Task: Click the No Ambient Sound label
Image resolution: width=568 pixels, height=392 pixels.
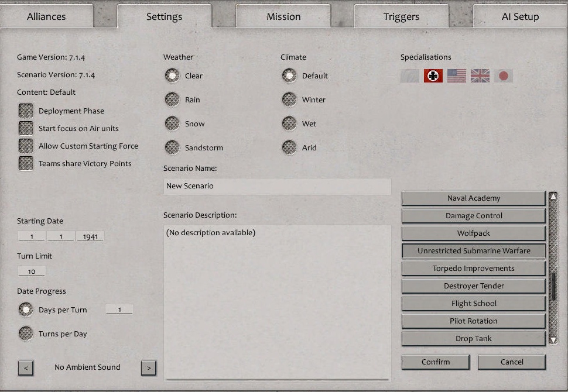Action: pyautogui.click(x=87, y=367)
